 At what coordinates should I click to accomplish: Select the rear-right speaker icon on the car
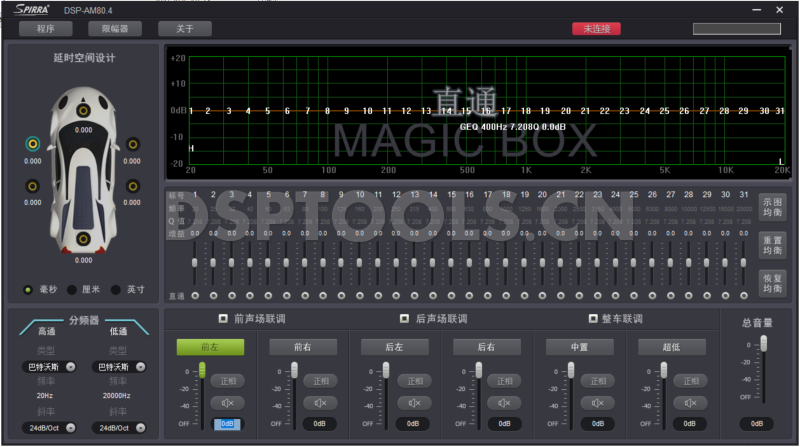[133, 186]
